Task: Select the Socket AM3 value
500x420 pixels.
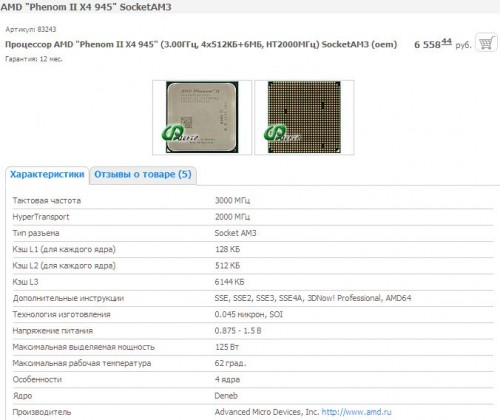Action: tap(235, 233)
